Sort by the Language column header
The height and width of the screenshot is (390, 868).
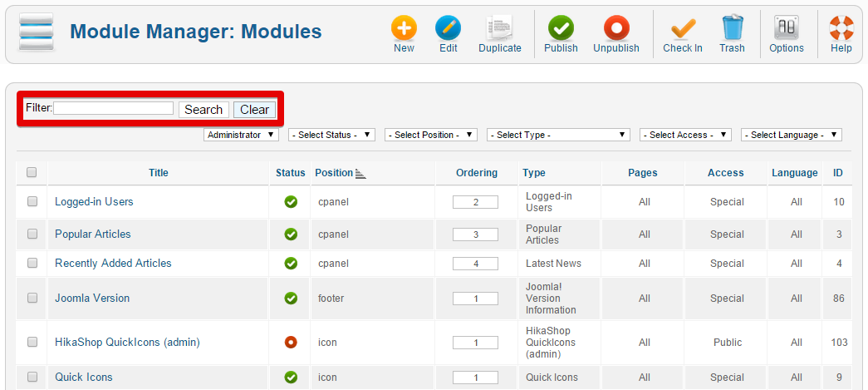[x=795, y=173]
